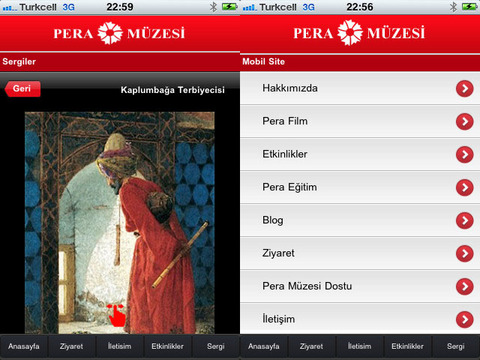
Task: Open Anasayfa tab in left screen's bottom bar
Action: pyautogui.click(x=24, y=346)
